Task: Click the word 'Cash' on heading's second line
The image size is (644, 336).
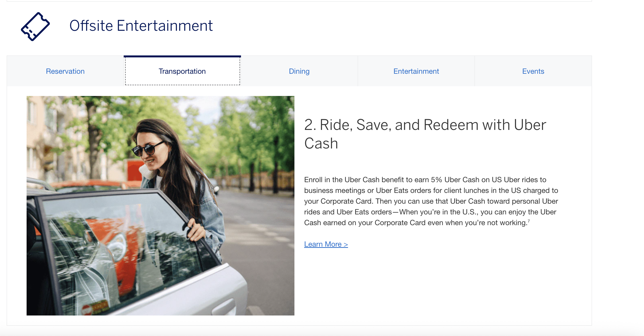Action: tap(321, 143)
